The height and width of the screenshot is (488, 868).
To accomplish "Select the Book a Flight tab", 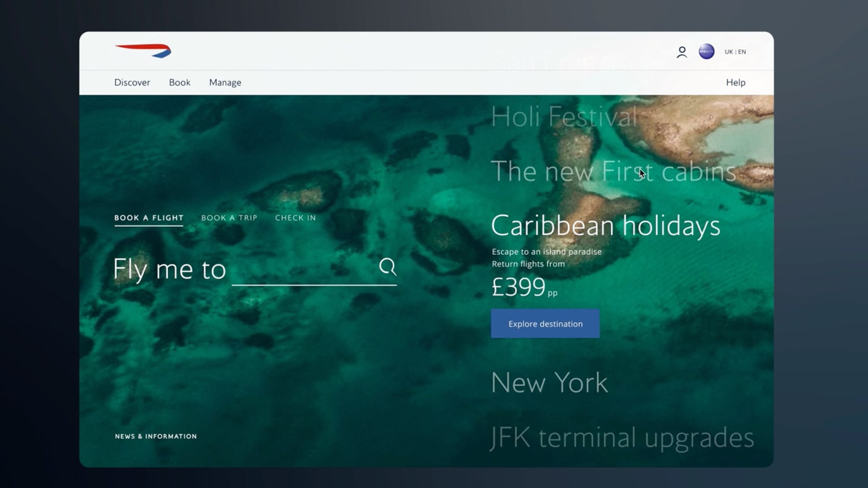I will (x=149, y=218).
